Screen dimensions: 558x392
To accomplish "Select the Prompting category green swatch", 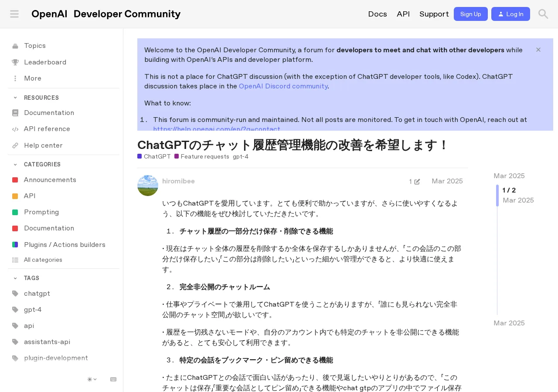I will click(15, 212).
